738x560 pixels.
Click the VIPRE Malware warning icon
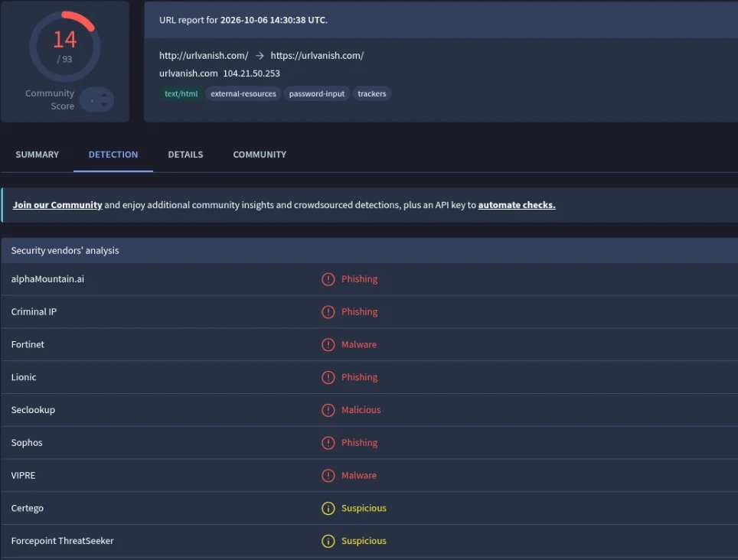(328, 475)
